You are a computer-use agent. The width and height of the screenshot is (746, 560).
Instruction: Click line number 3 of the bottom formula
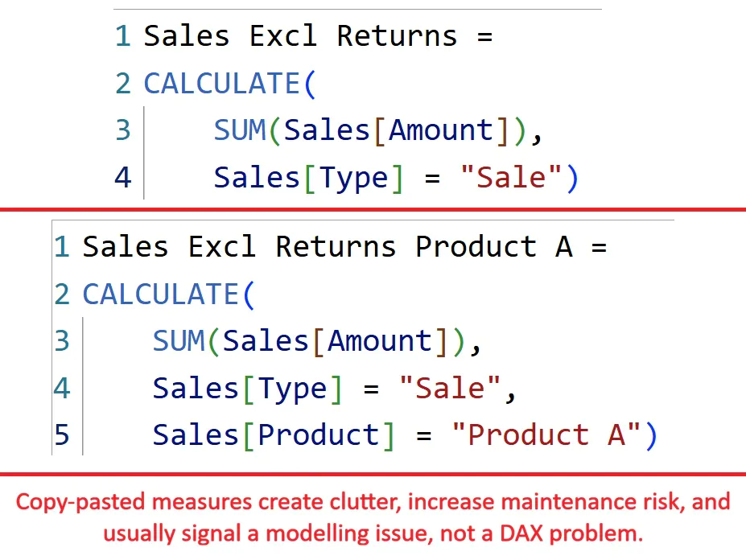point(62,341)
